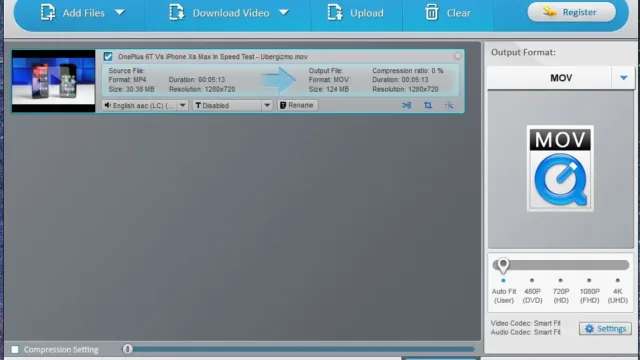This screenshot has width=640, height=360.
Task: Click the trim/cut video icon
Action: tap(407, 105)
